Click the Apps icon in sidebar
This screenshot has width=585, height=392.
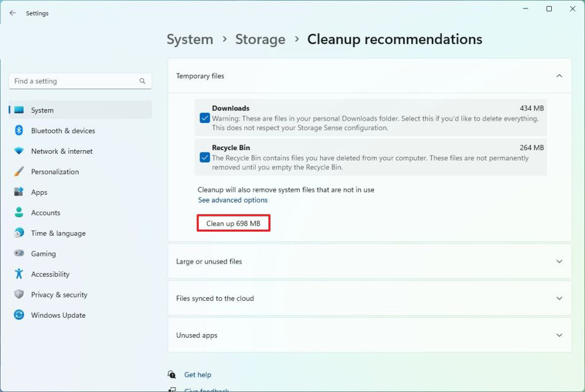[19, 192]
